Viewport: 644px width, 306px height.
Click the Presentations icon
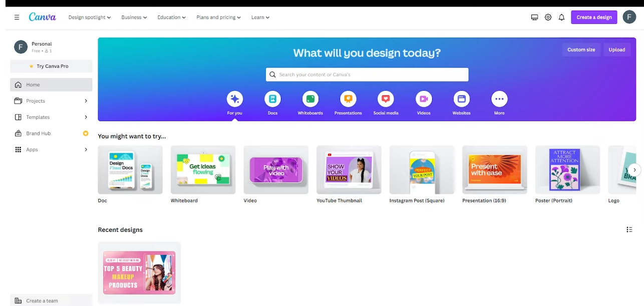pyautogui.click(x=348, y=99)
